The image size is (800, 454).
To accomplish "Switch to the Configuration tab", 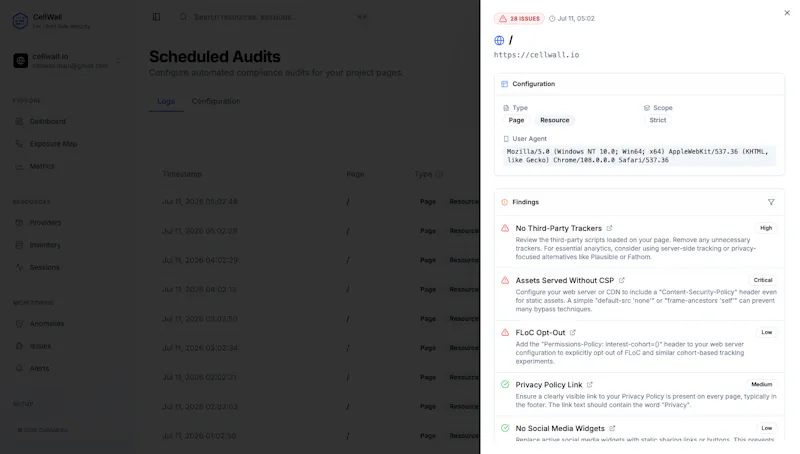I will tap(216, 101).
